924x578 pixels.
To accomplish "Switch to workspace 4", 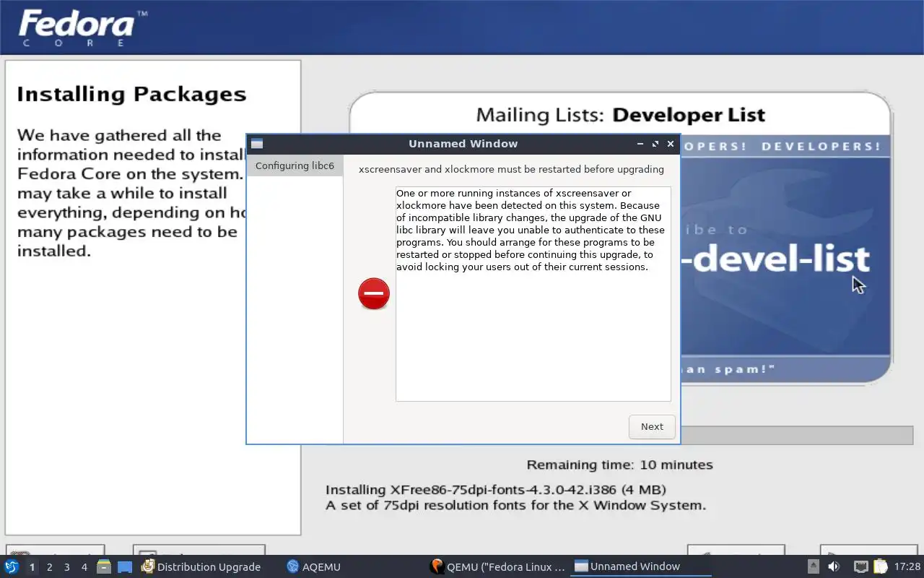I will pos(84,567).
